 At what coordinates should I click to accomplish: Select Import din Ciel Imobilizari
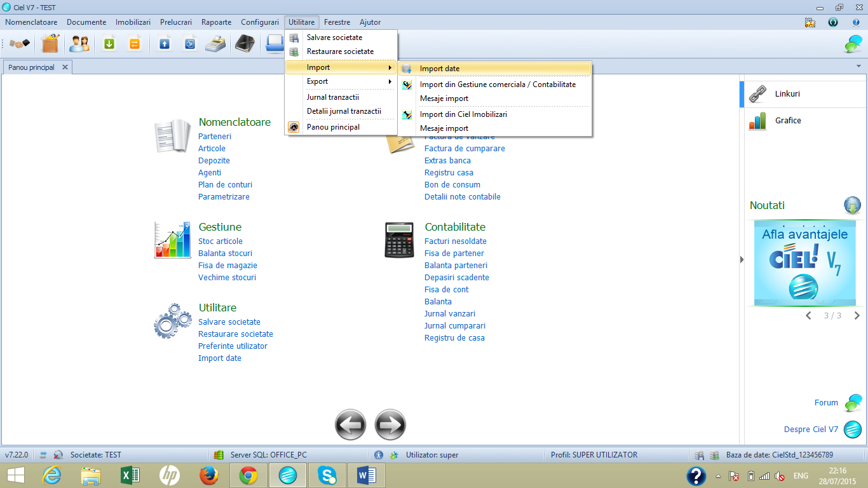[494, 114]
